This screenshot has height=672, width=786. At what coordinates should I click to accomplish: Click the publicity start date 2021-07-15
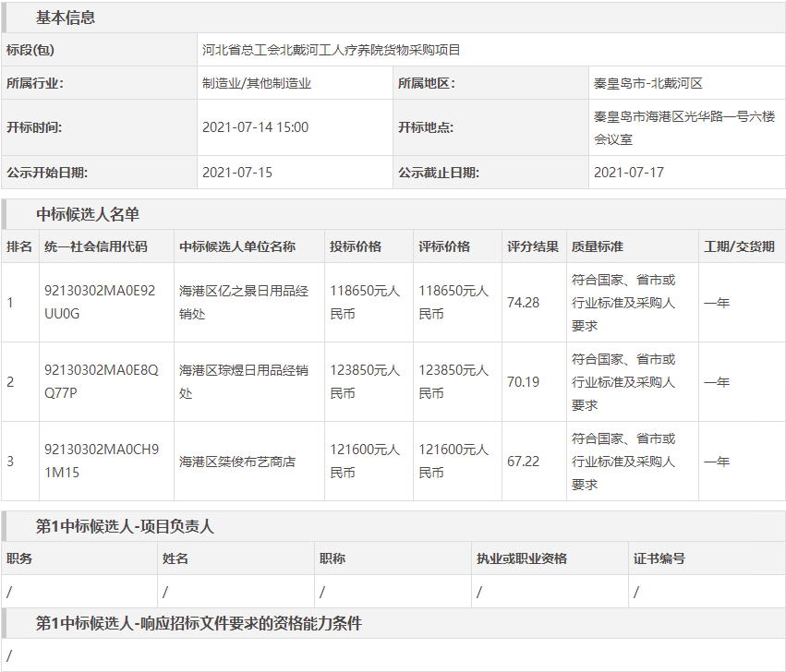237,172
